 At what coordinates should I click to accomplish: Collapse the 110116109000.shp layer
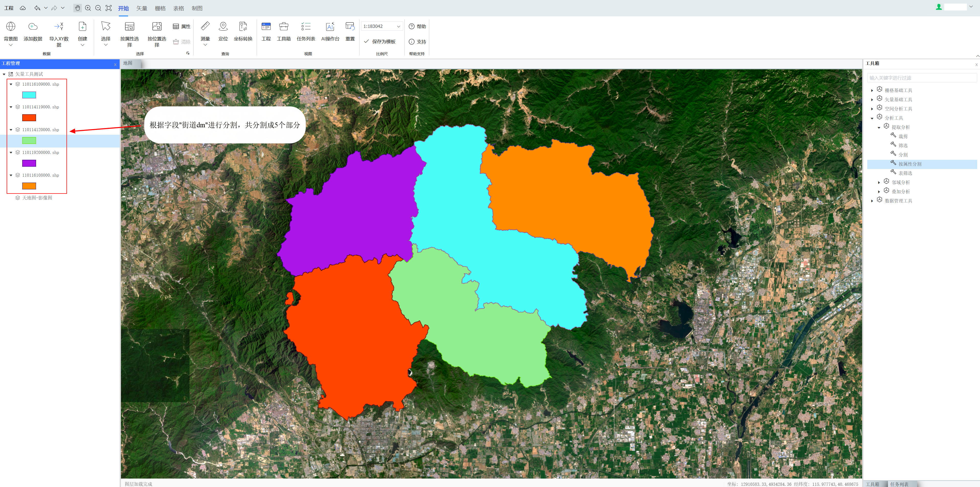click(11, 84)
